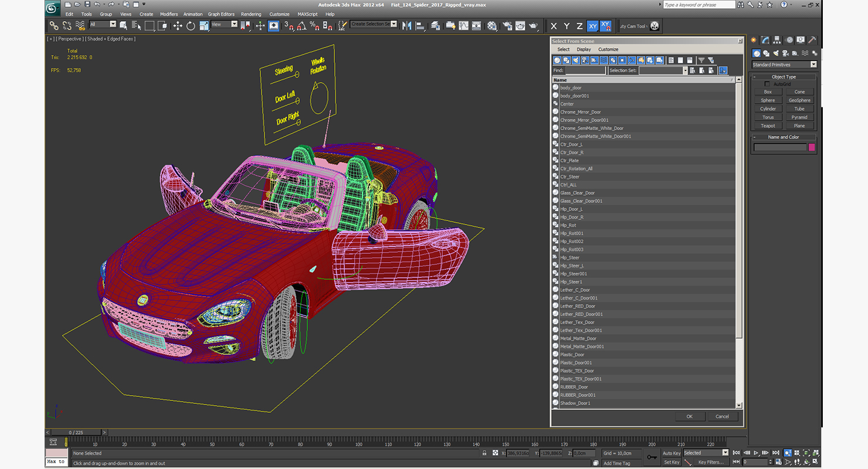The width and height of the screenshot is (868, 469).
Task: Create a GeoSphere primitive
Action: [x=799, y=100]
